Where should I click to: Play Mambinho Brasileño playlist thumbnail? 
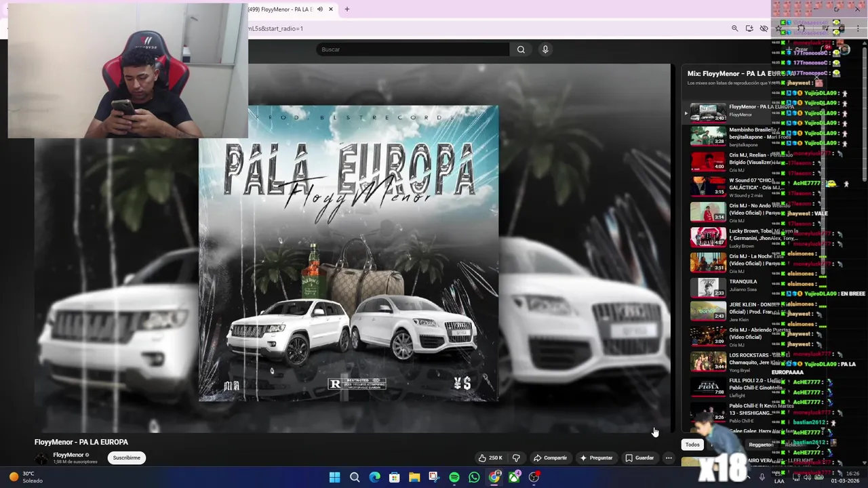pos(708,138)
